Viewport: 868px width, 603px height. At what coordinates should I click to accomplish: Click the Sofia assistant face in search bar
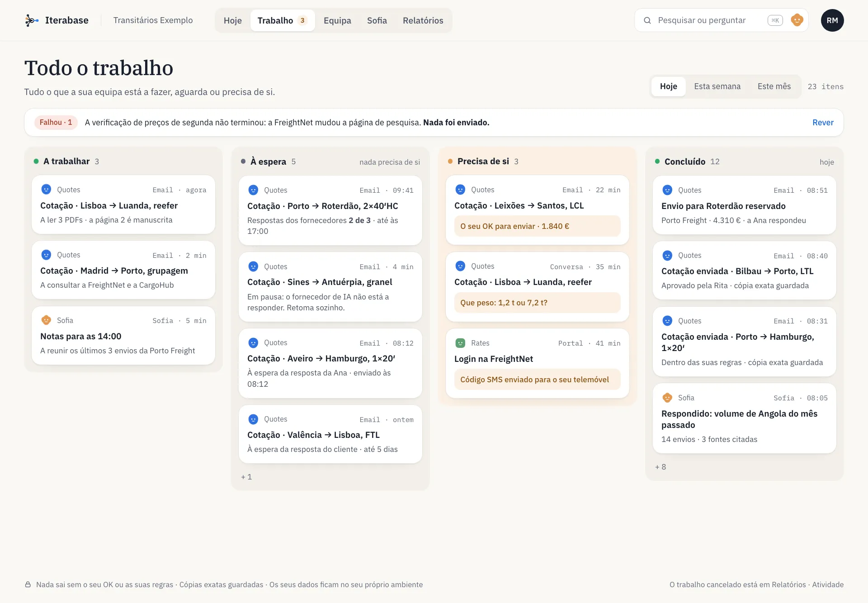pos(797,20)
